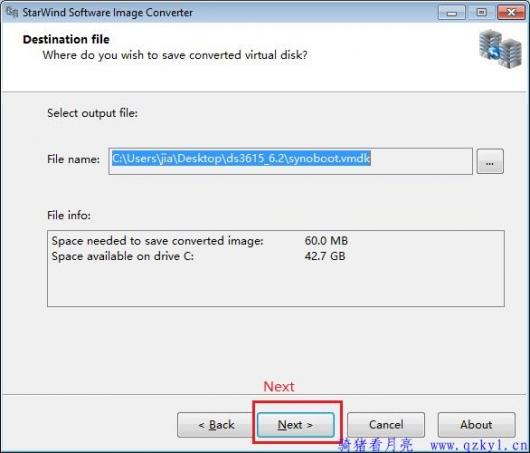Click inside the File name path field
This screenshot has width=530, height=453.
pyautogui.click(x=290, y=161)
